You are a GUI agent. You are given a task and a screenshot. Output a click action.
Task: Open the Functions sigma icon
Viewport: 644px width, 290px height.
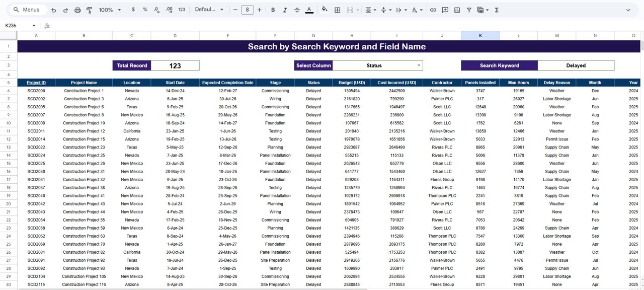coord(496,10)
